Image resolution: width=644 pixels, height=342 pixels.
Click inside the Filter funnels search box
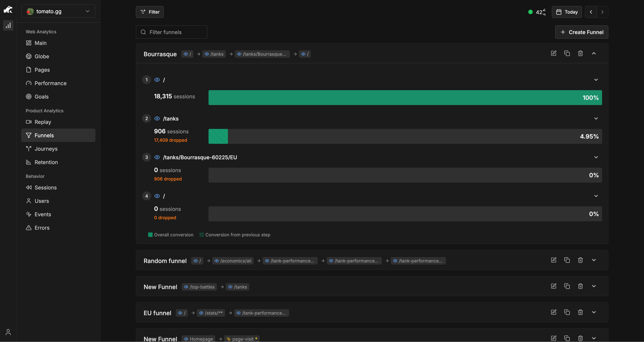pos(171,32)
